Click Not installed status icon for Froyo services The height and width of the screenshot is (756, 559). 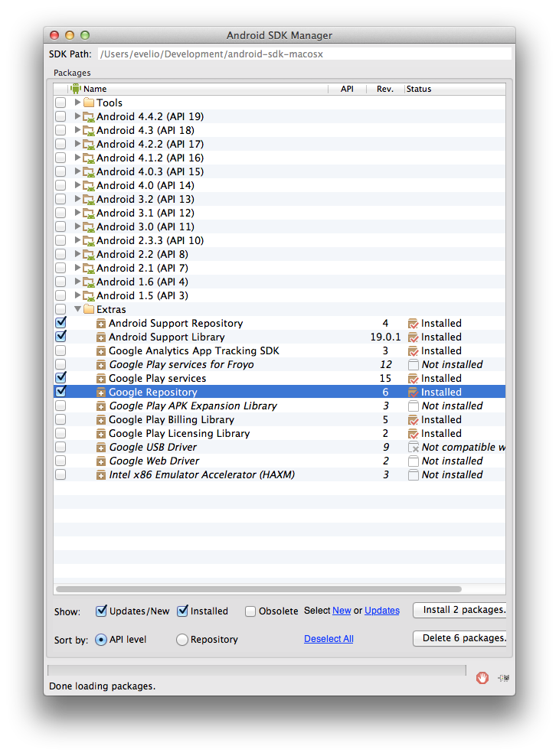click(413, 364)
